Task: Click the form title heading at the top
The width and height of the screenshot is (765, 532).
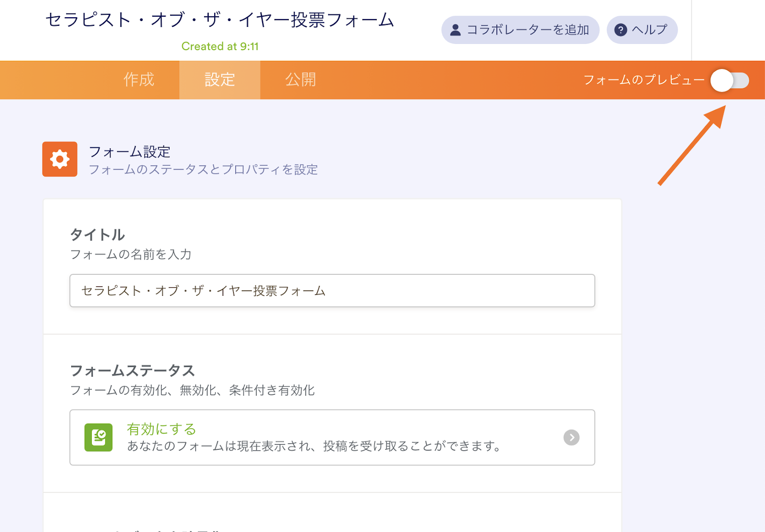Action: [219, 20]
